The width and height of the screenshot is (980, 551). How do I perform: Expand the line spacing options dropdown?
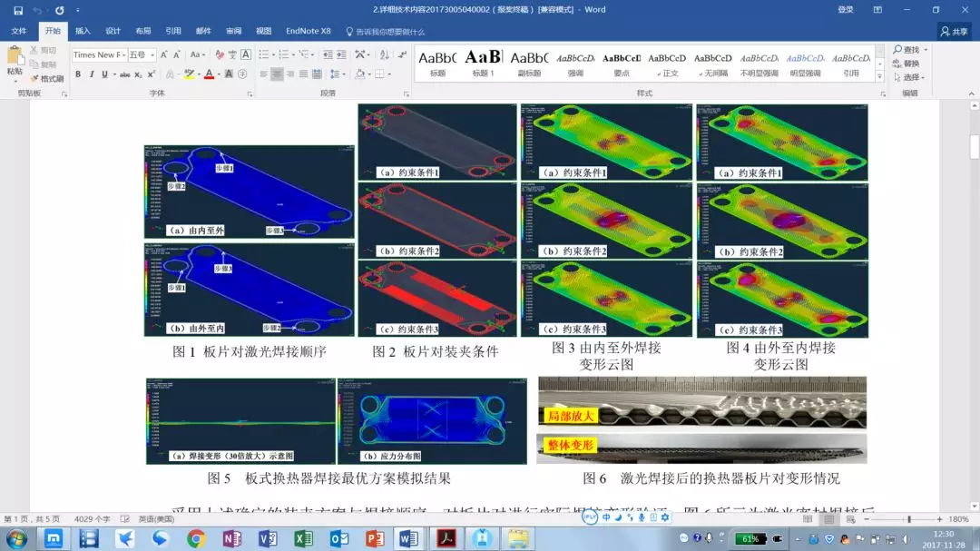(x=344, y=73)
